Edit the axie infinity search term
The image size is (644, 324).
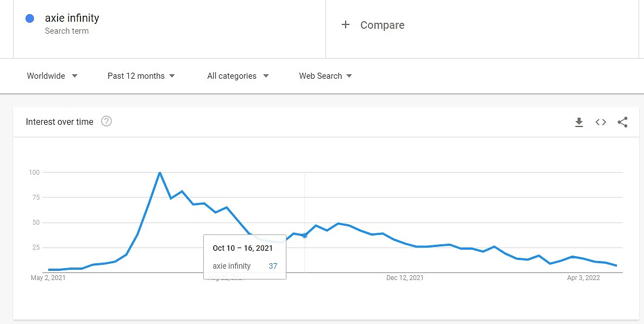(x=72, y=18)
